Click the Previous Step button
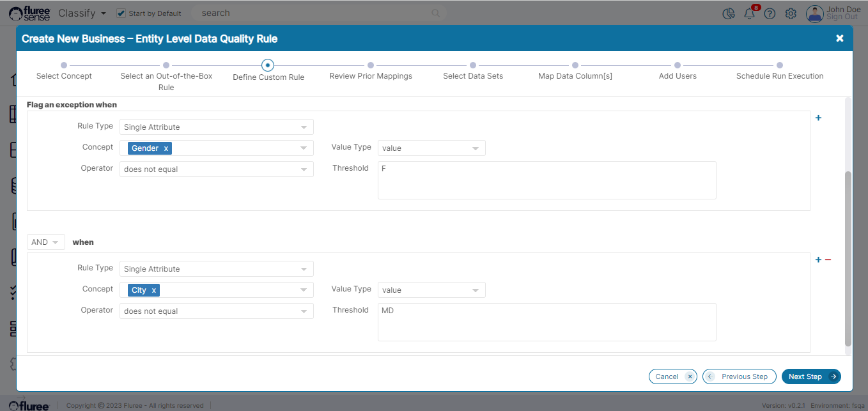 (739, 376)
